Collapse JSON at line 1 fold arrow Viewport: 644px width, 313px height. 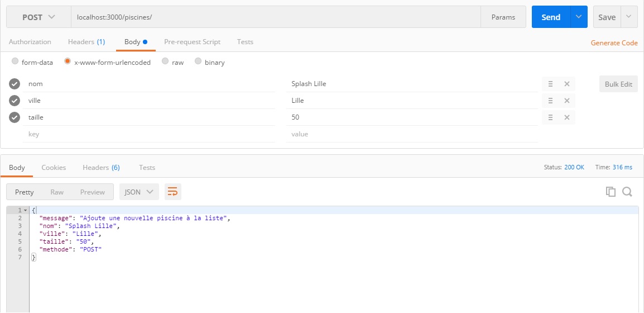[25, 211]
